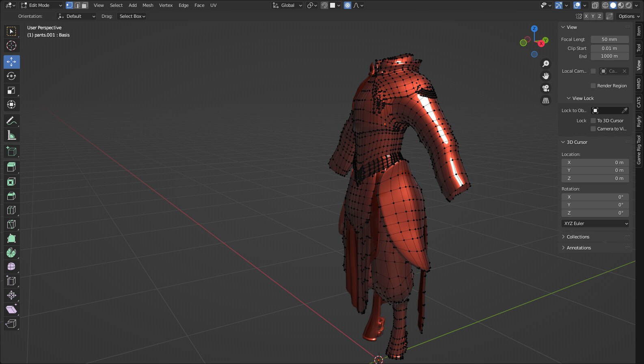Enable Camera to View checkbox

coord(593,129)
